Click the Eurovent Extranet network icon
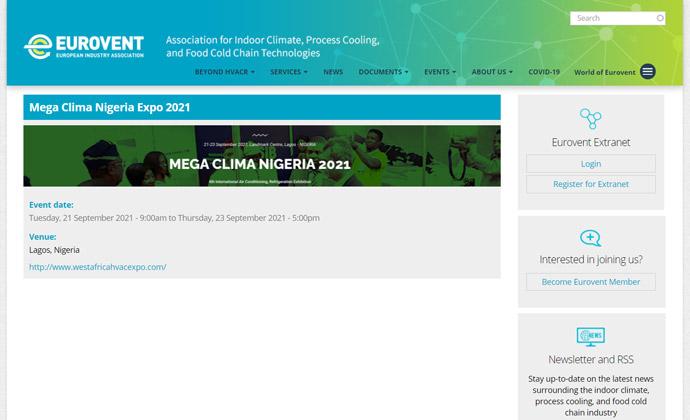 tap(591, 119)
